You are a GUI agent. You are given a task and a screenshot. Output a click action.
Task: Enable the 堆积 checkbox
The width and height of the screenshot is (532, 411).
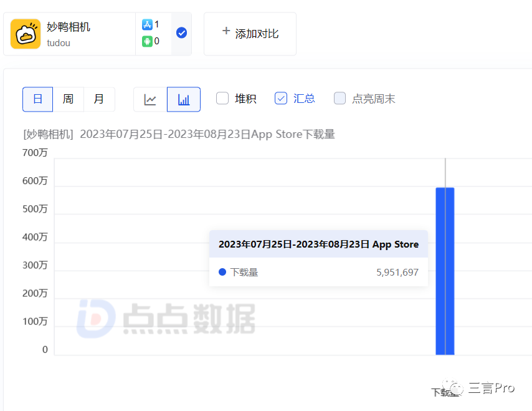coord(222,98)
